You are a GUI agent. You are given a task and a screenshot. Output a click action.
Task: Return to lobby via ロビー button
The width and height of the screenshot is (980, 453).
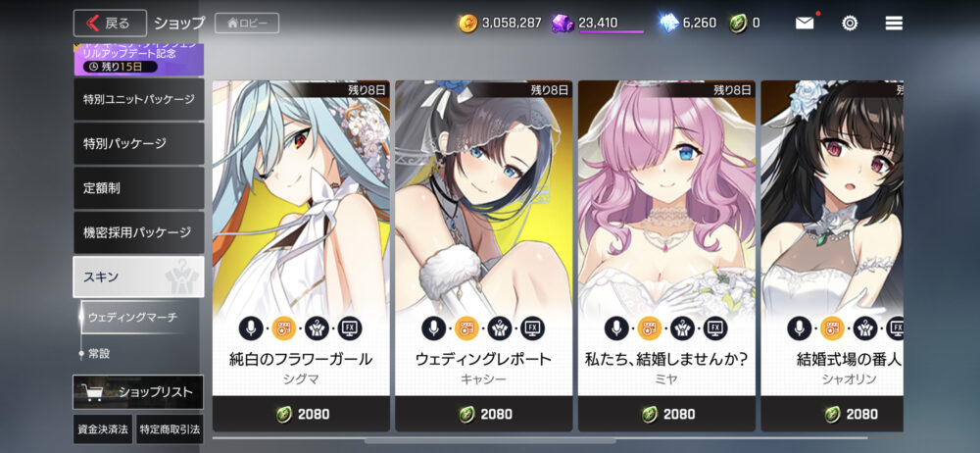tap(247, 24)
